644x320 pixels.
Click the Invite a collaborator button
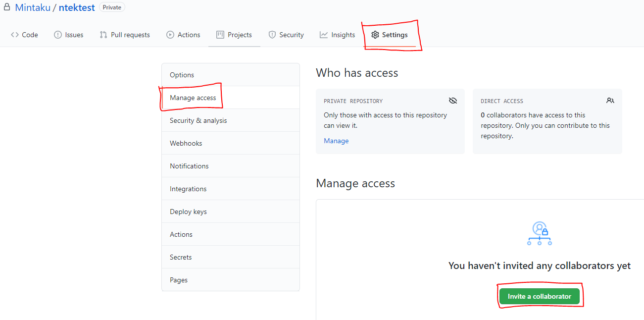[539, 296]
